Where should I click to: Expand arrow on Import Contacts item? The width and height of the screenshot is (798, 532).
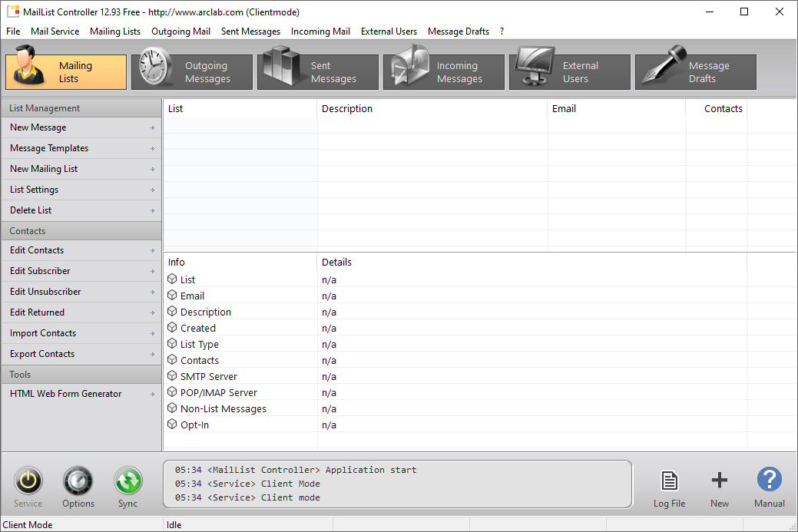tap(152, 334)
